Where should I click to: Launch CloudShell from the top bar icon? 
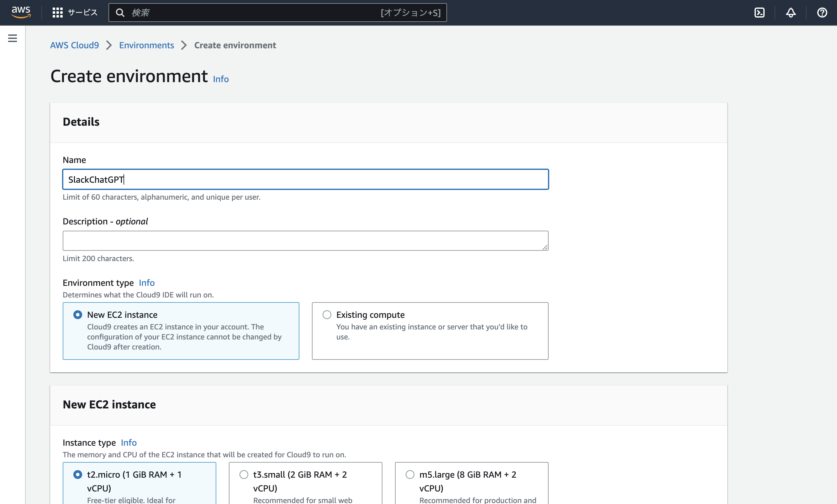click(x=759, y=13)
